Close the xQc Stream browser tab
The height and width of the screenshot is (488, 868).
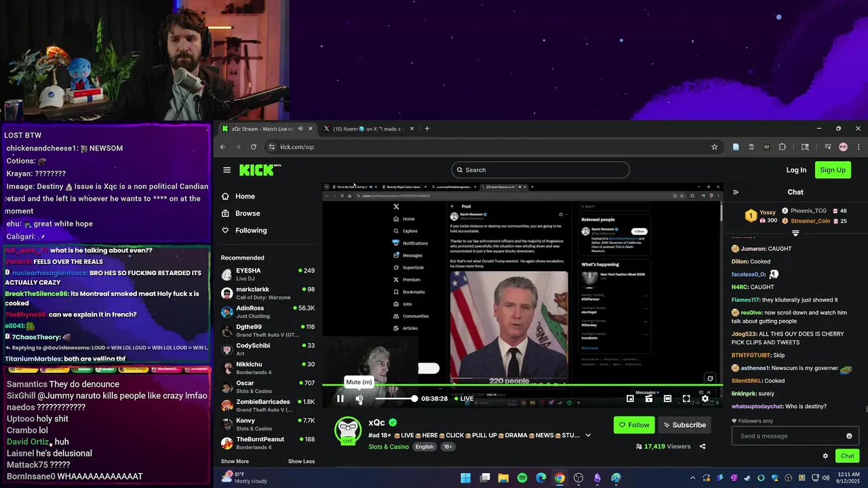click(x=311, y=129)
